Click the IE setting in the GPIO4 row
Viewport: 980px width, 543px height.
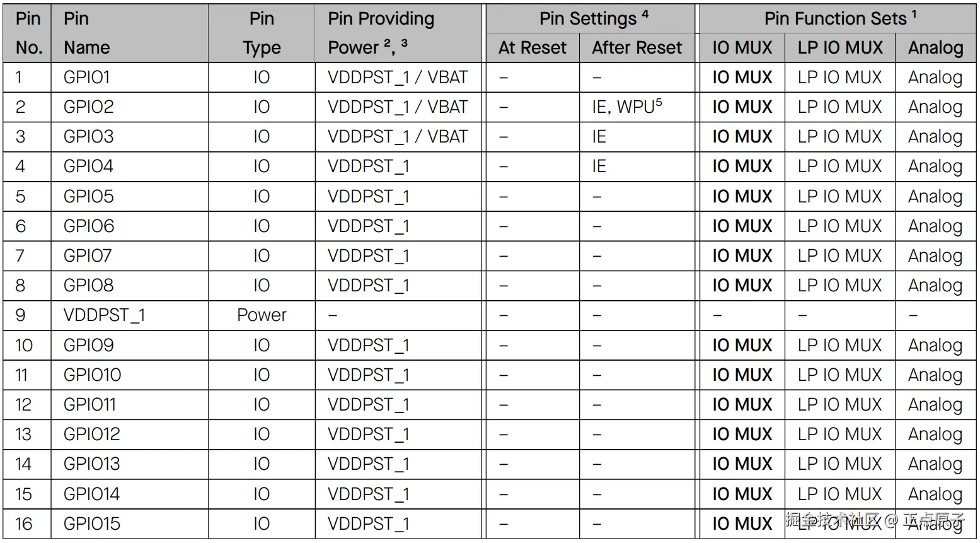click(599, 166)
